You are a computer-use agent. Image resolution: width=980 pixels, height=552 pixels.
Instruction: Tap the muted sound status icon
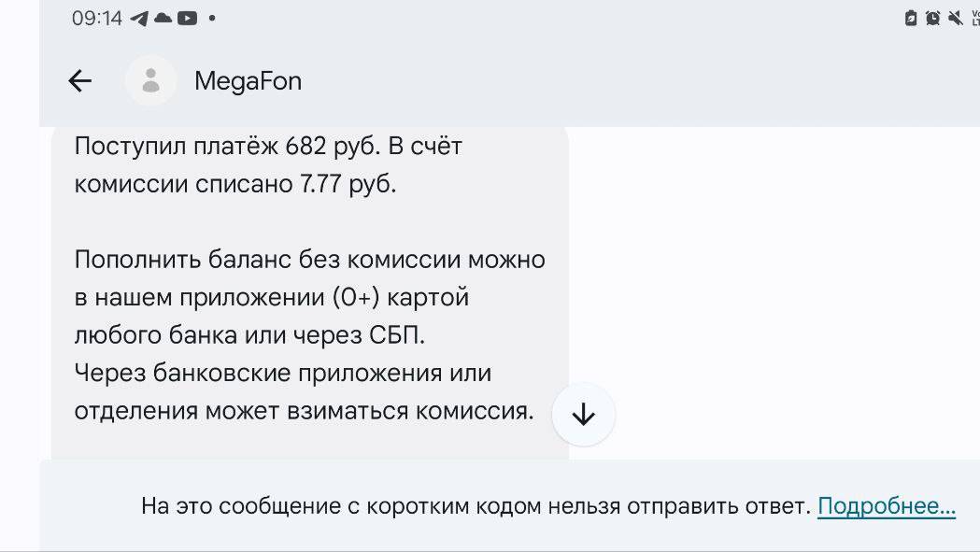[955, 18]
